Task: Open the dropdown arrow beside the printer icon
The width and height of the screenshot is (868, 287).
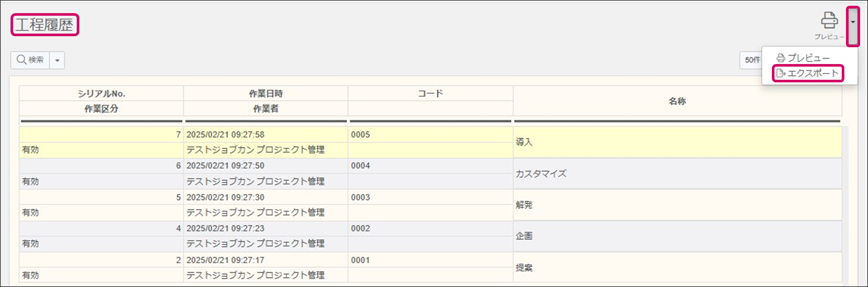Action: pos(853,22)
